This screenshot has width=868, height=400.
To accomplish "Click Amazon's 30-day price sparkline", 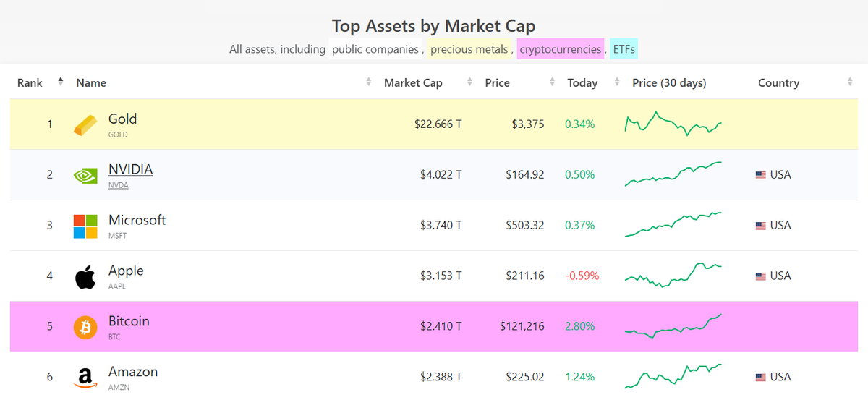I will point(673,377).
